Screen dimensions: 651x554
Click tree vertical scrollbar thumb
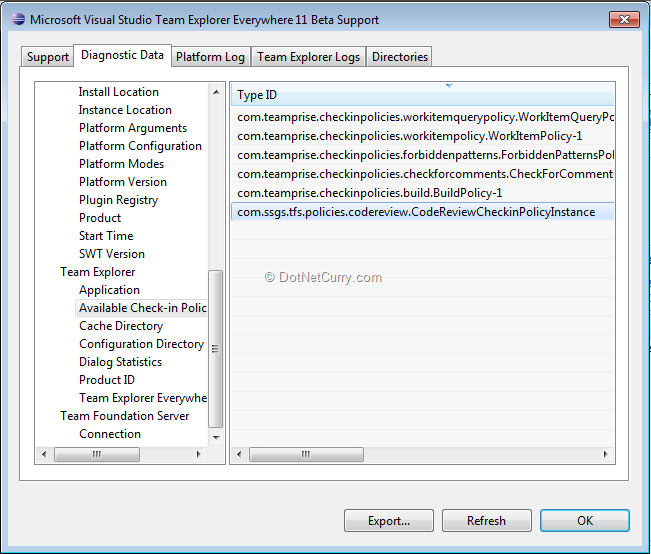click(x=215, y=349)
